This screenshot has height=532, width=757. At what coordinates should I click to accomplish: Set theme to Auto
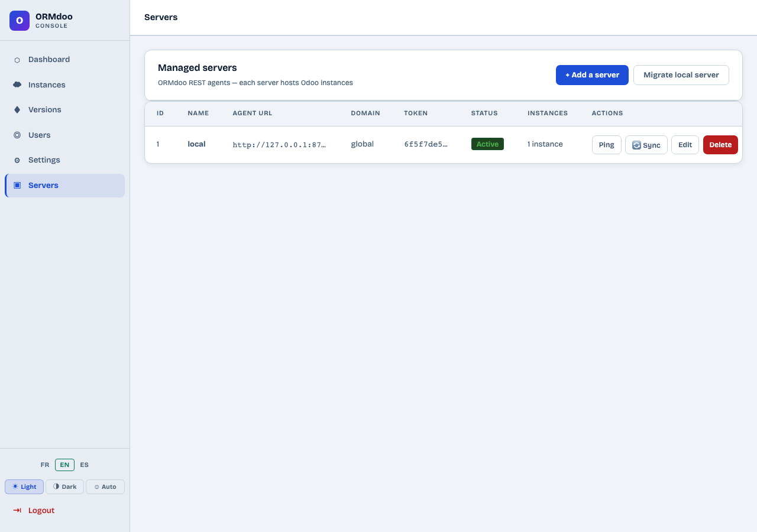105,486
